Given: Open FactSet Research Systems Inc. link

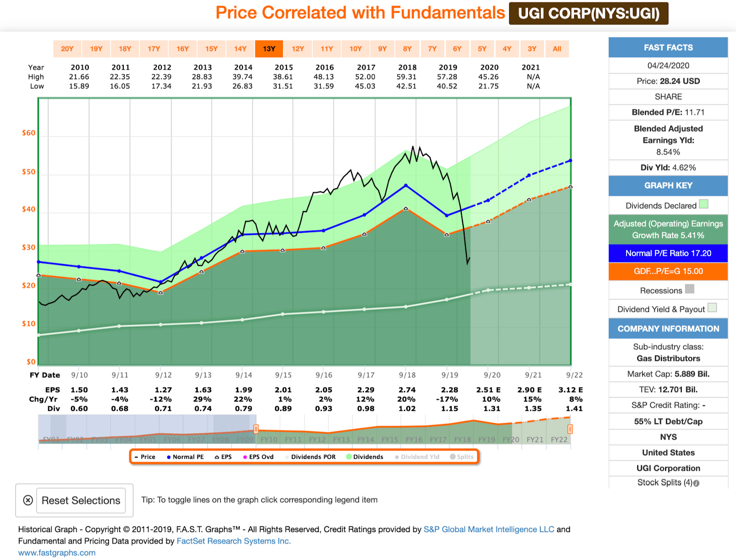Looking at the screenshot, I should (x=234, y=541).
